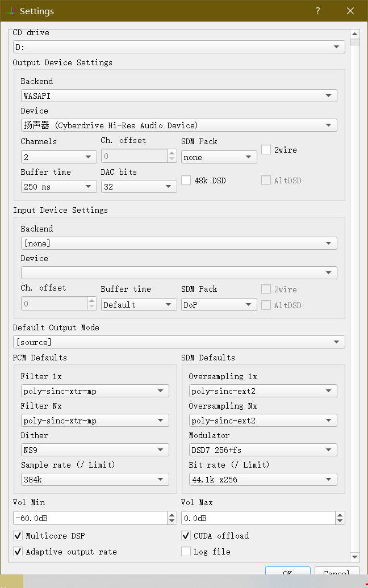Image resolution: width=368 pixels, height=588 pixels.
Task: Toggle Adaptive output rate checkbox
Action: pos(18,552)
